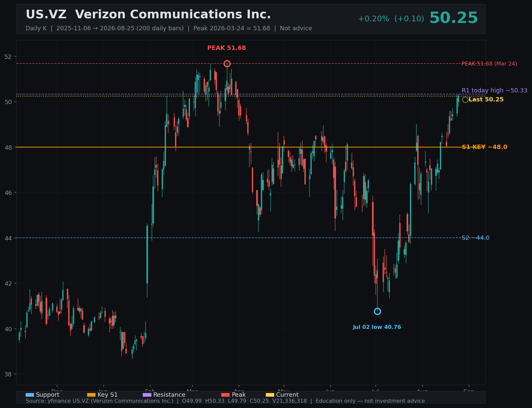Click the purple Resistance legend swatch
Image resolution: width=532 pixels, height=408 pixels.
(x=147, y=395)
